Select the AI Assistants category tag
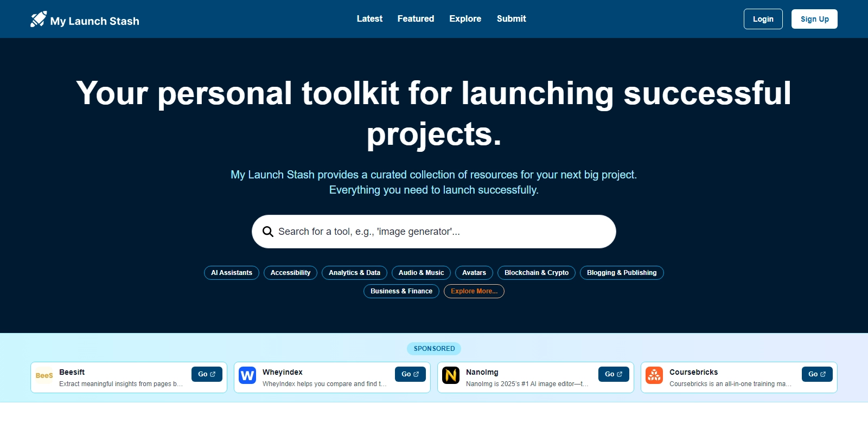The height and width of the screenshot is (423, 868). [232, 273]
